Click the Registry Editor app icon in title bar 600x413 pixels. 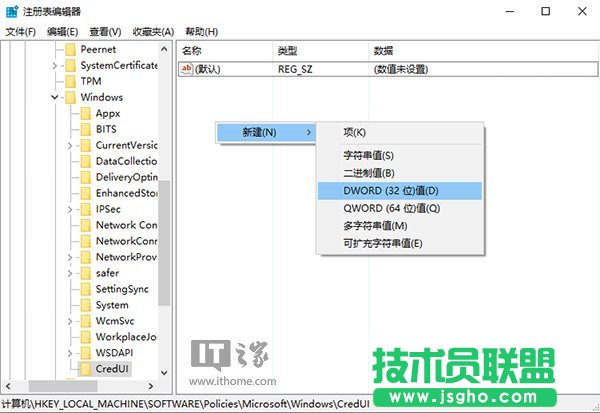[x=11, y=11]
